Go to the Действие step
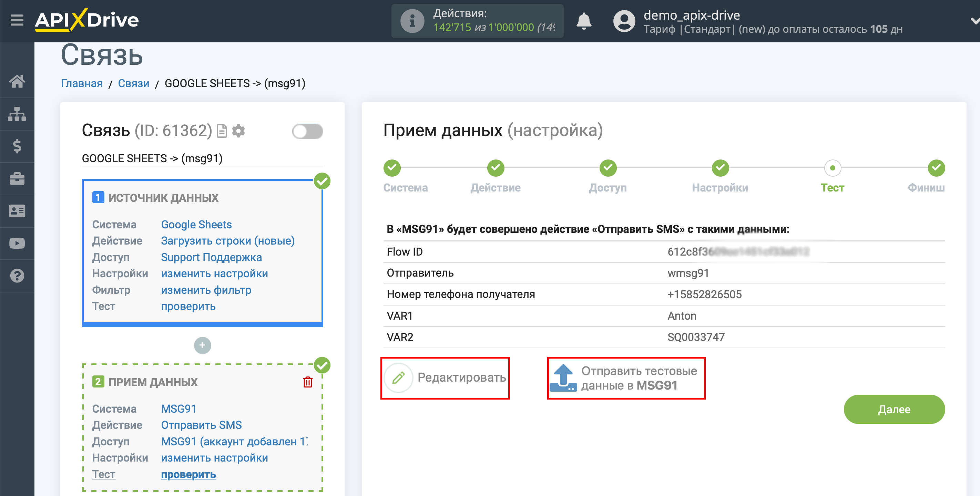The height and width of the screenshot is (496, 980). (x=496, y=168)
